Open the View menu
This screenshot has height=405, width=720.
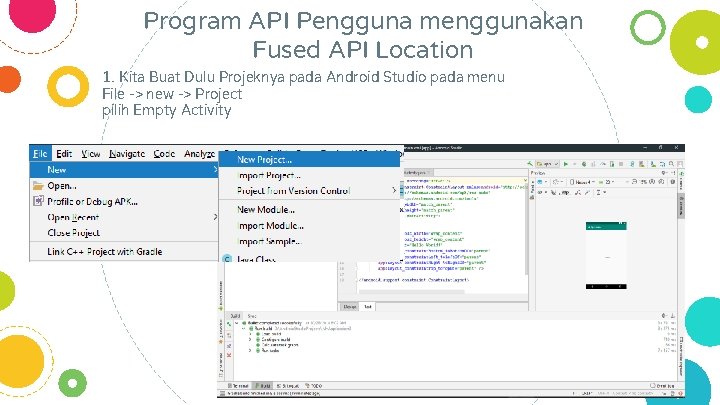click(90, 154)
